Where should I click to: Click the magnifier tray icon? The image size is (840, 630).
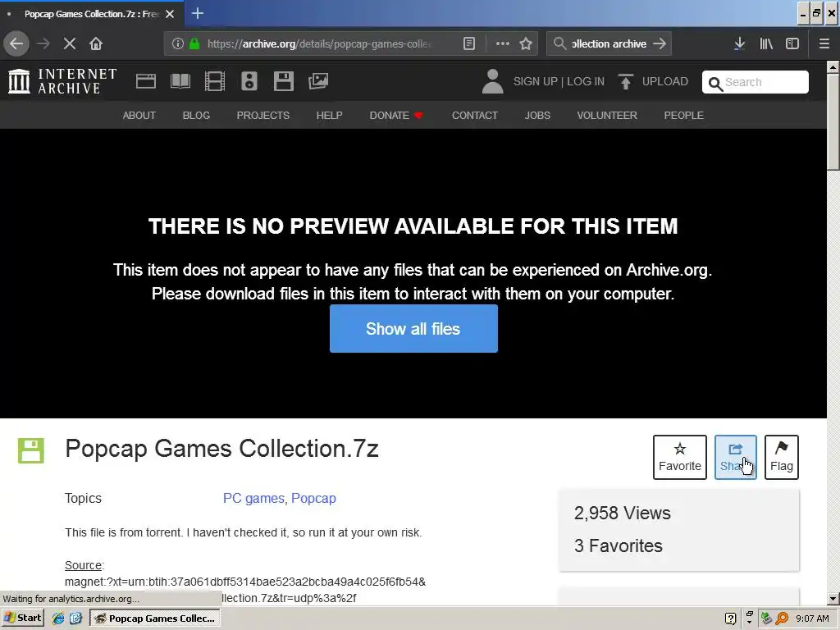coord(782,619)
